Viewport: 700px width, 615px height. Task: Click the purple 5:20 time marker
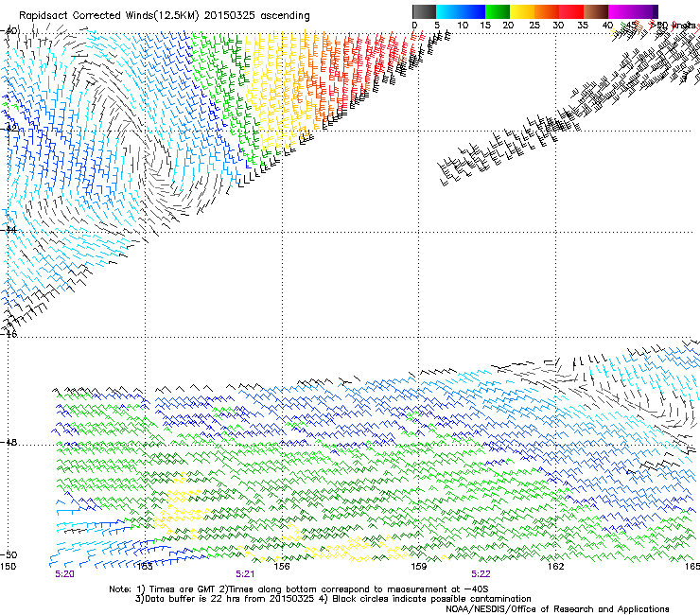pos(64,574)
